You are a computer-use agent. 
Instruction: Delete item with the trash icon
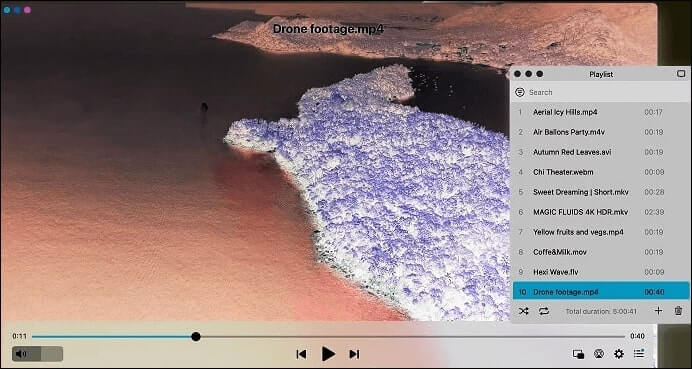pyautogui.click(x=678, y=311)
